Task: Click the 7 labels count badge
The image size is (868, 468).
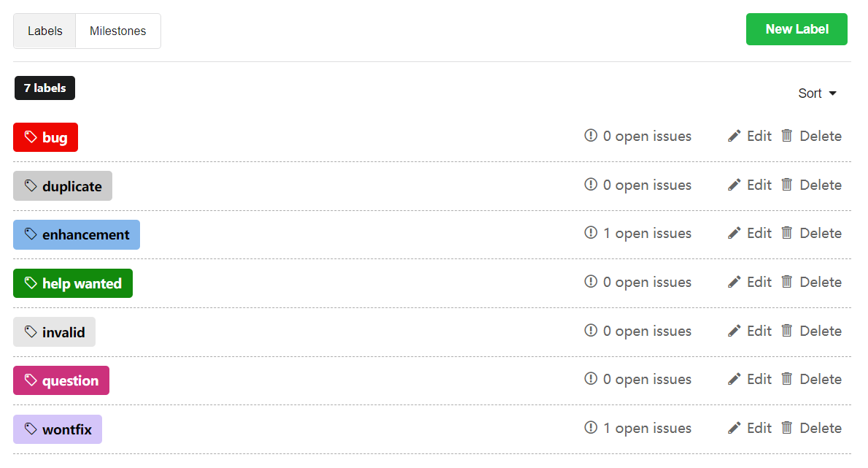Action: [x=44, y=88]
